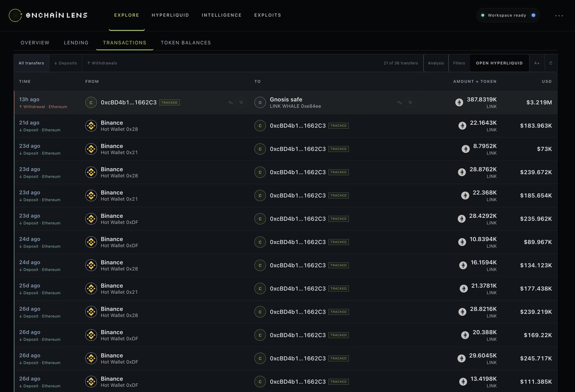
Task: Click Binance icon in the $239.672K row
Action: 91,172
